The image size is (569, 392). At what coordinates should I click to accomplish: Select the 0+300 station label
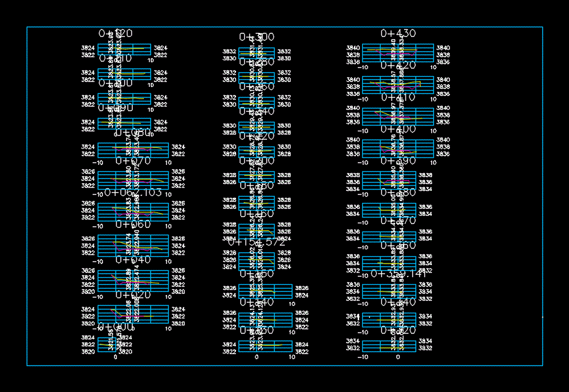pyautogui.click(x=256, y=37)
